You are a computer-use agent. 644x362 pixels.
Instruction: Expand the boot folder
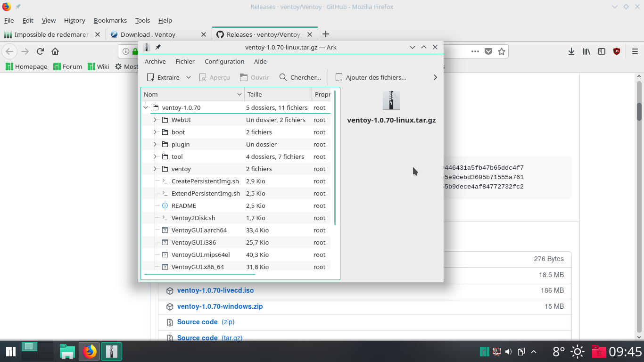pyautogui.click(x=155, y=132)
